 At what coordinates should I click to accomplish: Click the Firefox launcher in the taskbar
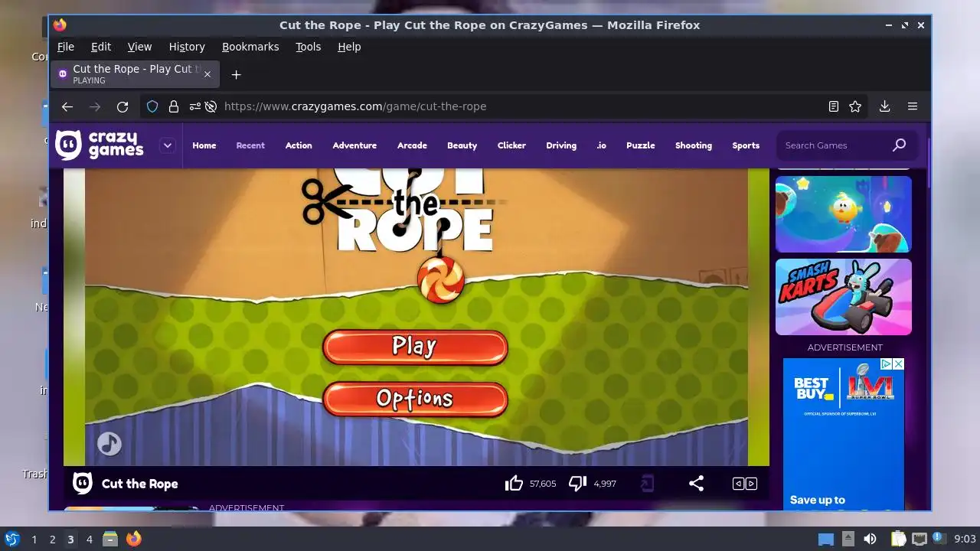tap(133, 539)
